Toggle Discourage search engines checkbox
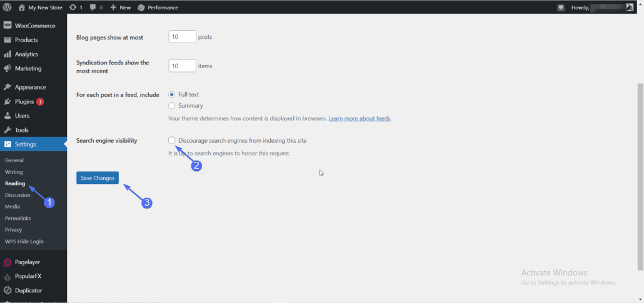 (172, 140)
